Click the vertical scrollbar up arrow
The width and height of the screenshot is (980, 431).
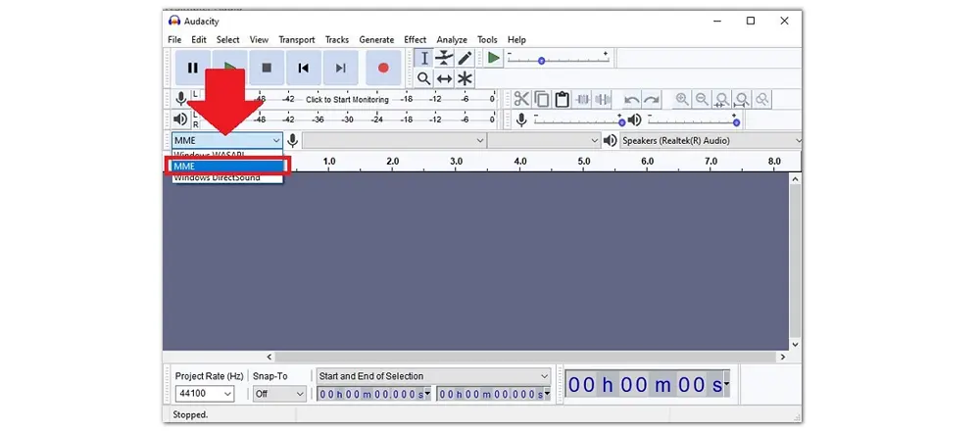pyautogui.click(x=795, y=178)
